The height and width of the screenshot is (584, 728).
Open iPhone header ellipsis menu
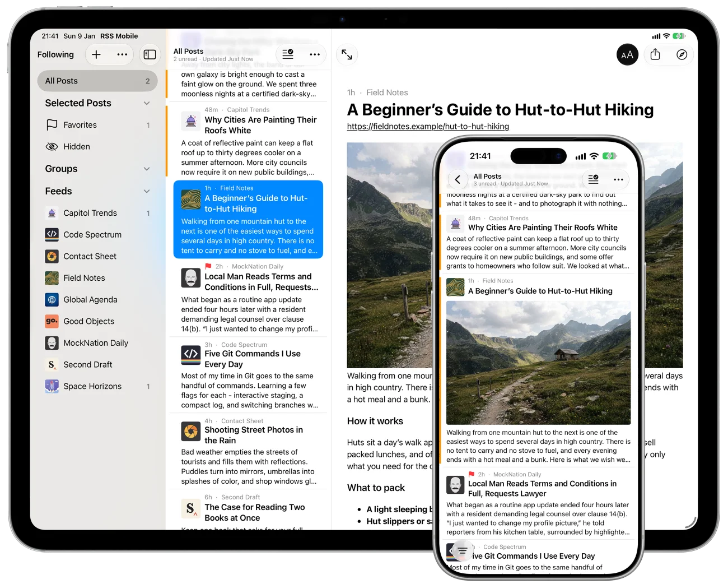pos(618,179)
